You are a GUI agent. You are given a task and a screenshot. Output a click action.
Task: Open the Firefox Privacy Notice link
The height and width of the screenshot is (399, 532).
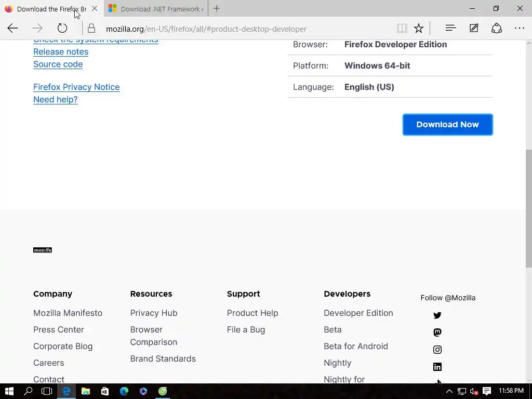pos(76,87)
